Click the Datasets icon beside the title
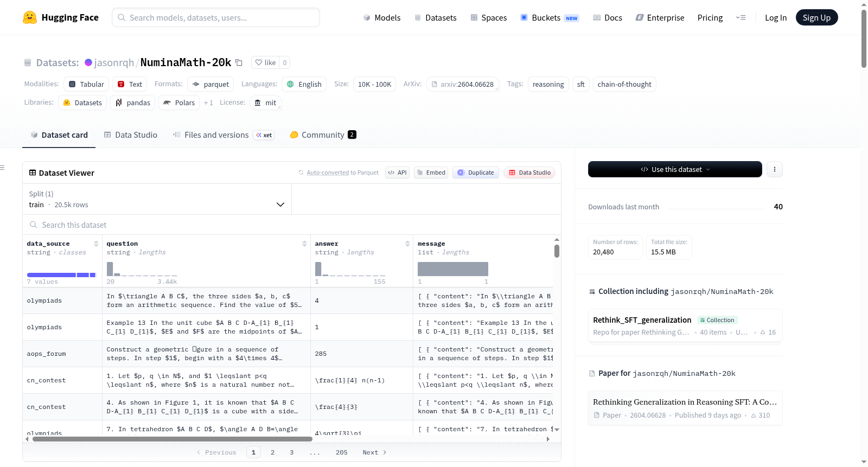The height and width of the screenshot is (467, 868). (x=28, y=62)
